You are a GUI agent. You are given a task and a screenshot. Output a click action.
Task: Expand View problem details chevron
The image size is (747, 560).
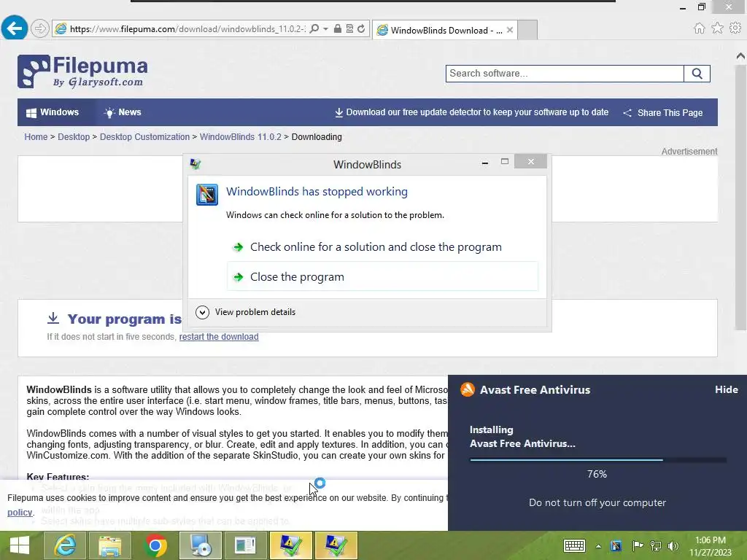point(203,312)
